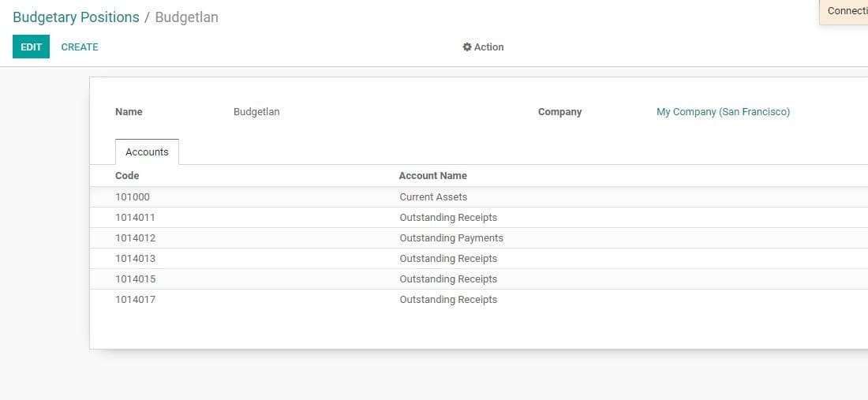This screenshot has height=400, width=868.
Task: Open the Action gear menu
Action: click(483, 47)
